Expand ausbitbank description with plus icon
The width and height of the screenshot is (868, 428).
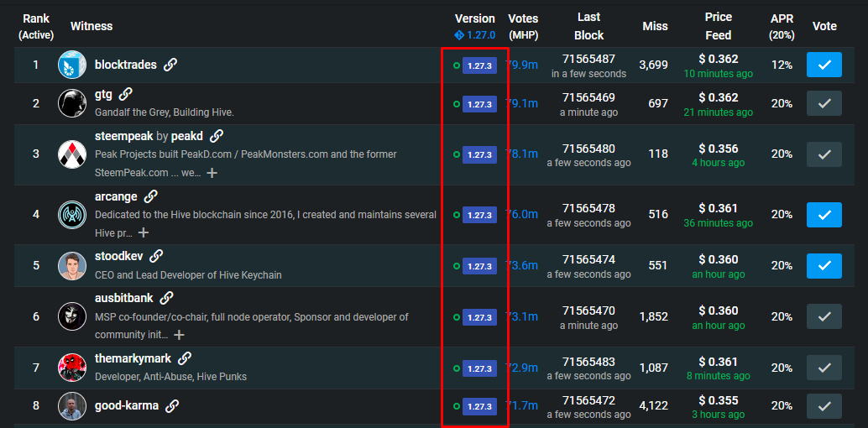click(179, 335)
